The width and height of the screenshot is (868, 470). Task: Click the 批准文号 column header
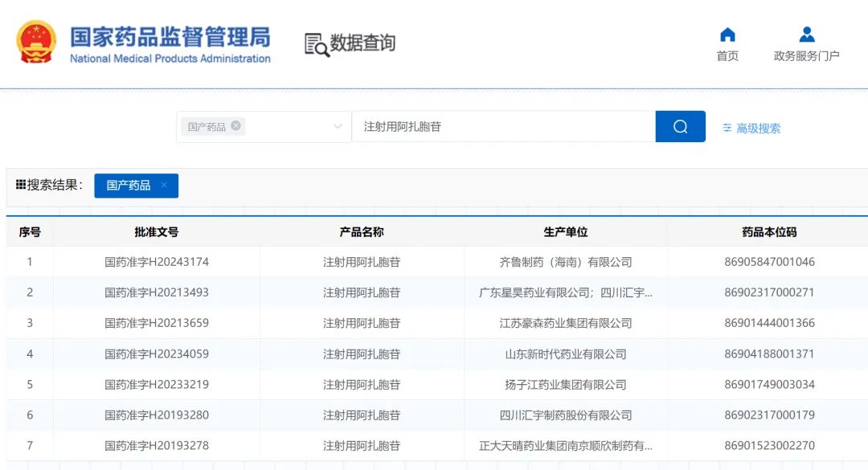[157, 232]
